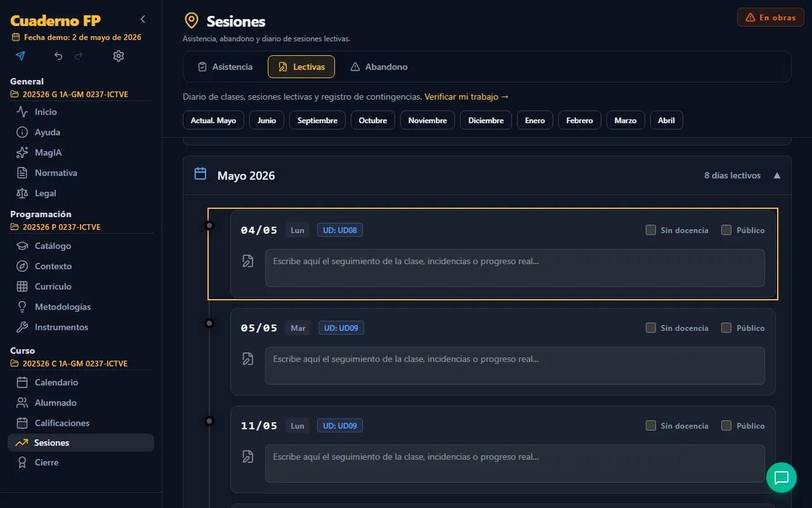Follow the Verificar mi trabajo link
The width and height of the screenshot is (812, 508).
(x=467, y=97)
